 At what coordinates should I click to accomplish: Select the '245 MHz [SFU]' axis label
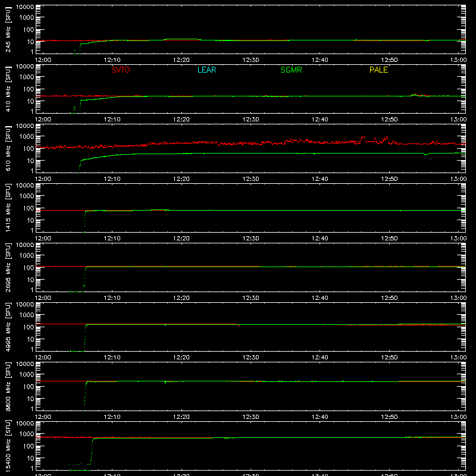[x=8, y=30]
